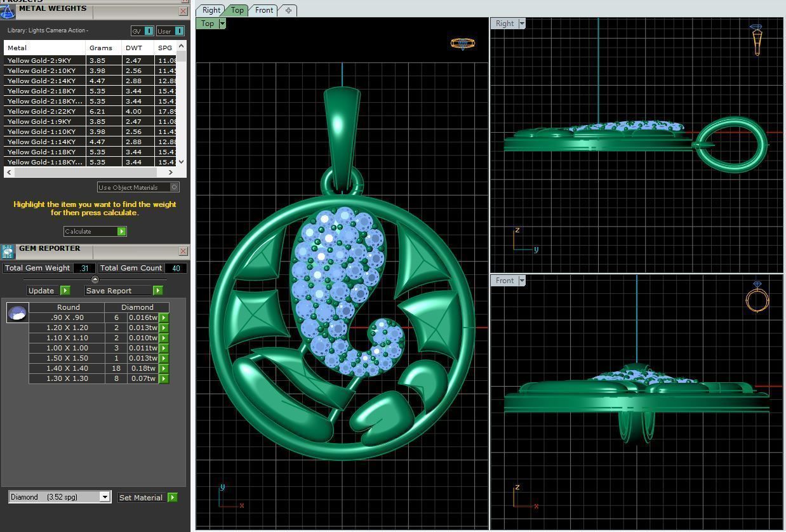Select Yellow Gold-1:10KY row
The width and height of the screenshot is (786, 532).
click(90, 131)
